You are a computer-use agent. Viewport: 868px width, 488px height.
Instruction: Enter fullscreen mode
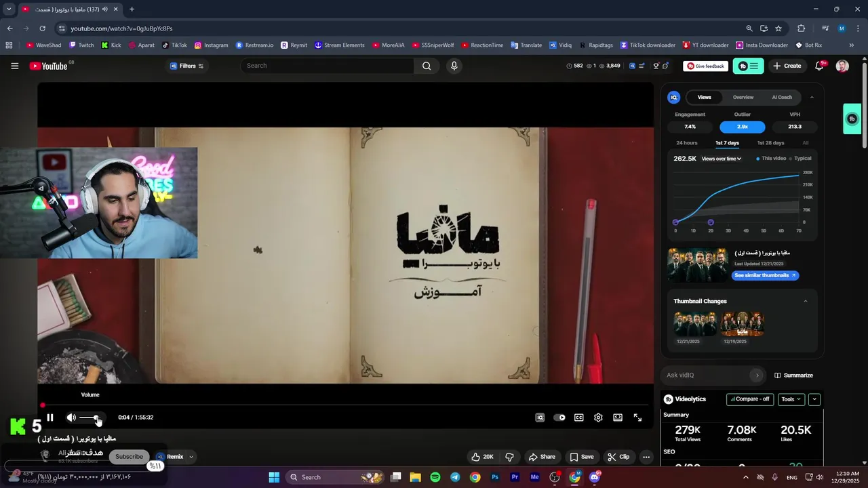(x=637, y=418)
